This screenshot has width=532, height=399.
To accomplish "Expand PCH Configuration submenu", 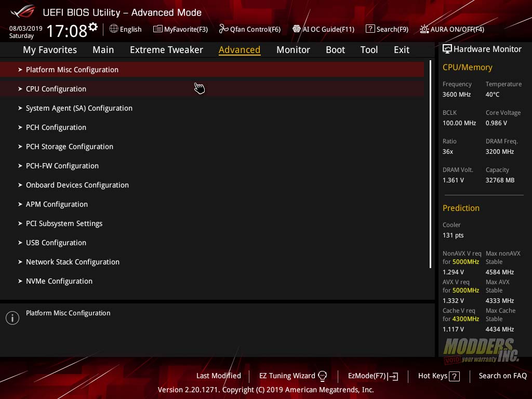I will [x=212, y=127].
